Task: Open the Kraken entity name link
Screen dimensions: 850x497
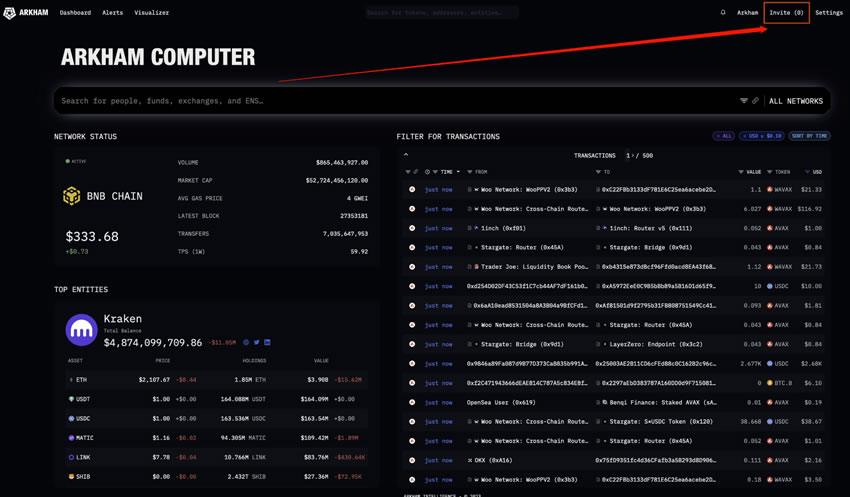Action: [123, 319]
